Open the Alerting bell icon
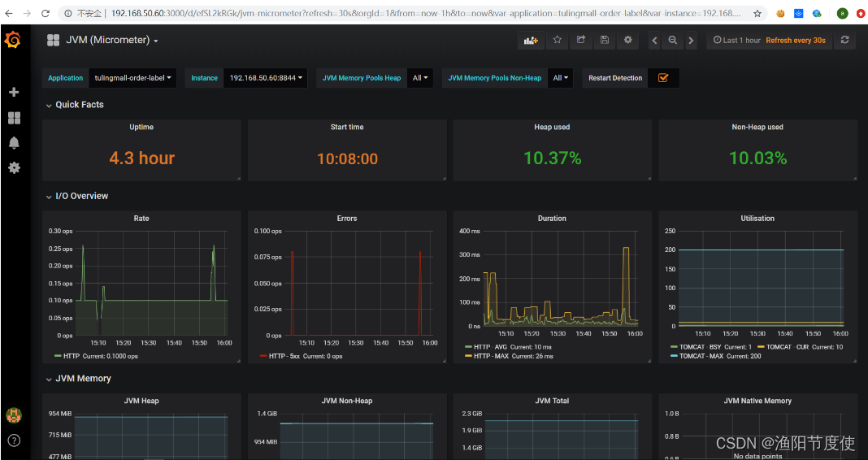Image resolution: width=868 pixels, height=460 pixels. [x=15, y=143]
